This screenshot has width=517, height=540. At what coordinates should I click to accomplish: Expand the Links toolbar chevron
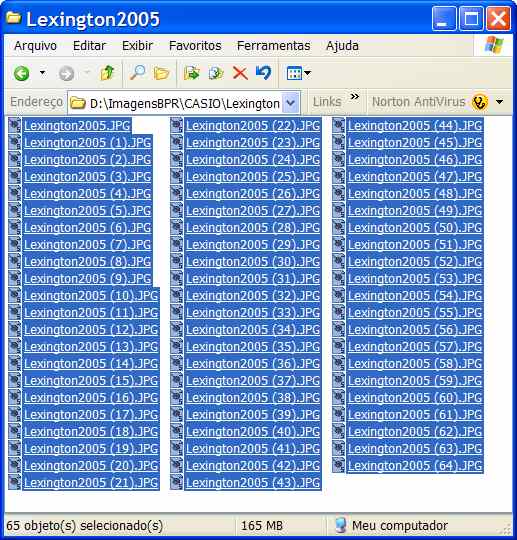[x=355, y=96]
